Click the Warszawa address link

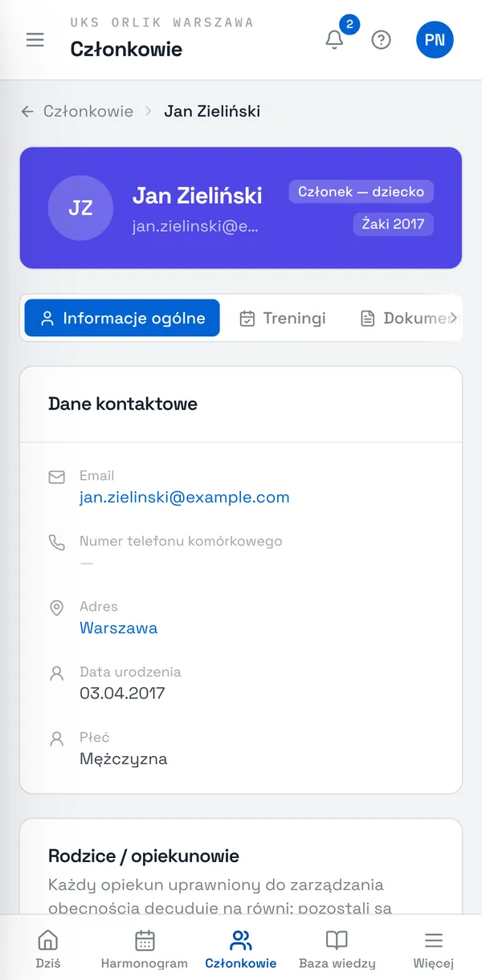[118, 628]
